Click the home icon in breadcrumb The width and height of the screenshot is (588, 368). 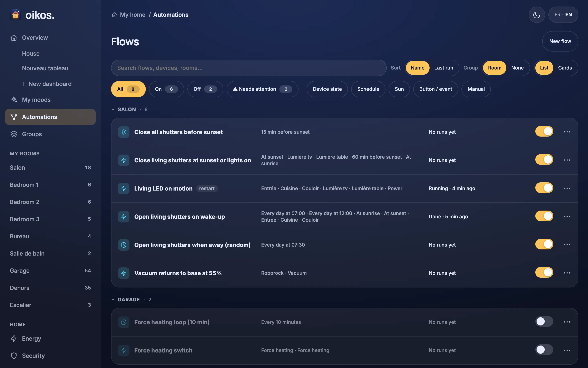[x=114, y=15]
